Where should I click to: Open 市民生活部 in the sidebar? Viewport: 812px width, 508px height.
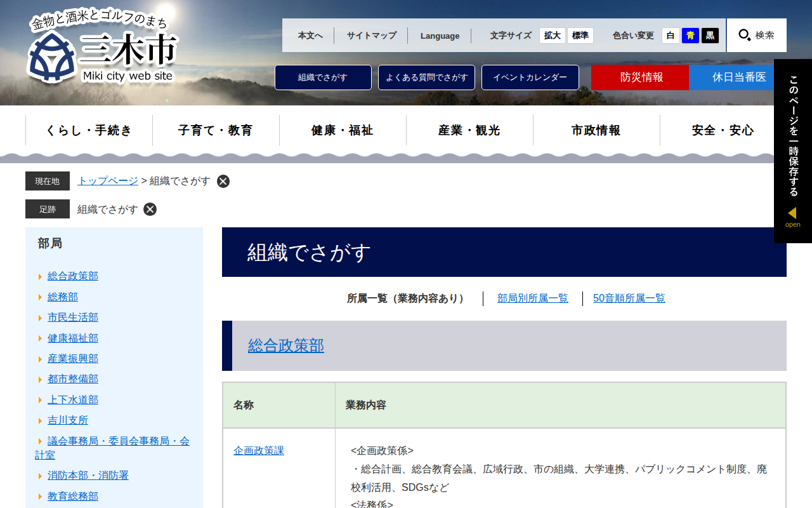click(x=73, y=317)
